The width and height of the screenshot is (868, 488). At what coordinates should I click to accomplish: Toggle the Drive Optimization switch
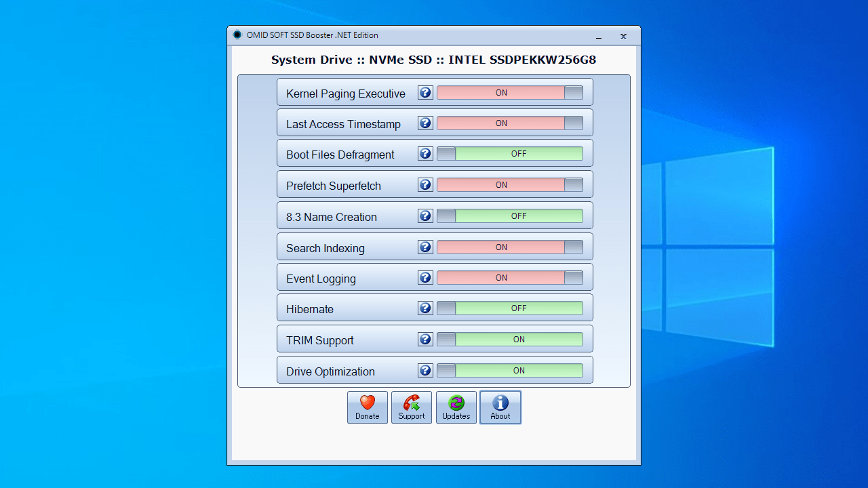[510, 371]
